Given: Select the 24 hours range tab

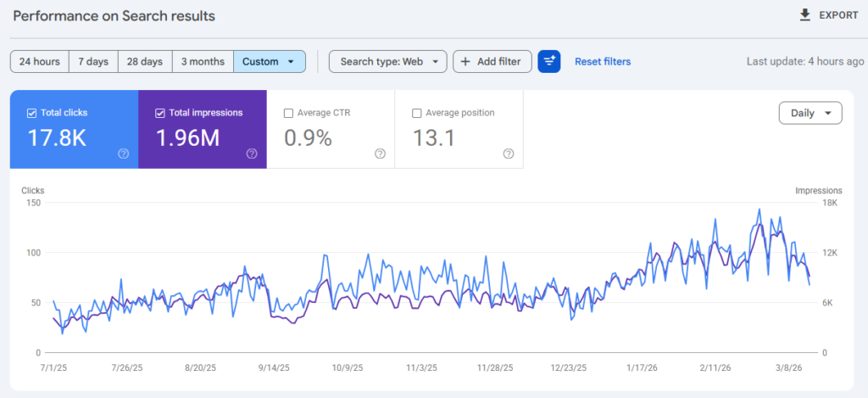Looking at the screenshot, I should coord(39,62).
